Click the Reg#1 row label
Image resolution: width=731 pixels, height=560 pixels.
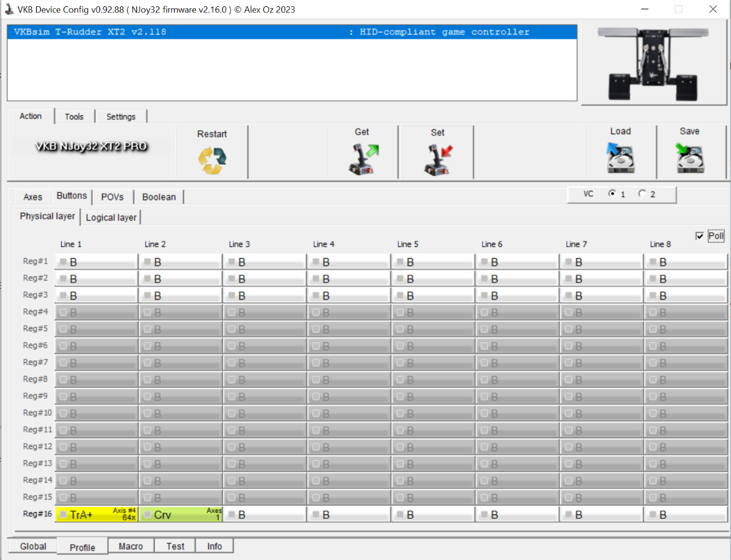[35, 261]
